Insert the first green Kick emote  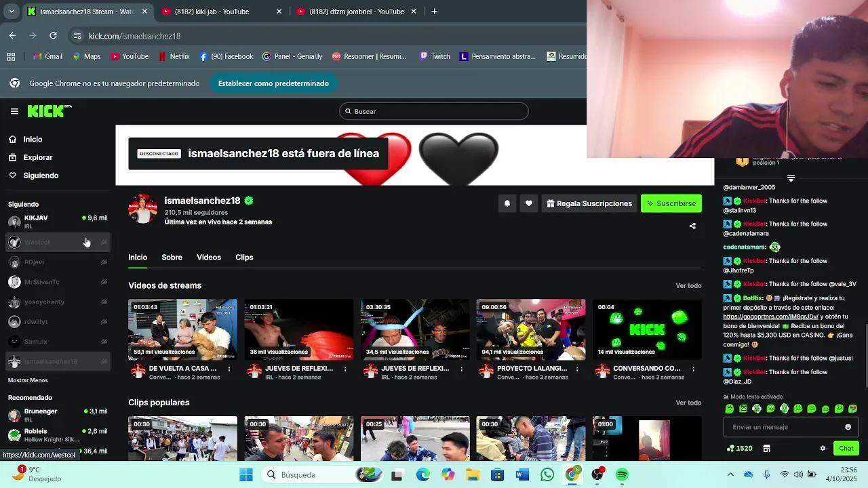click(x=730, y=409)
